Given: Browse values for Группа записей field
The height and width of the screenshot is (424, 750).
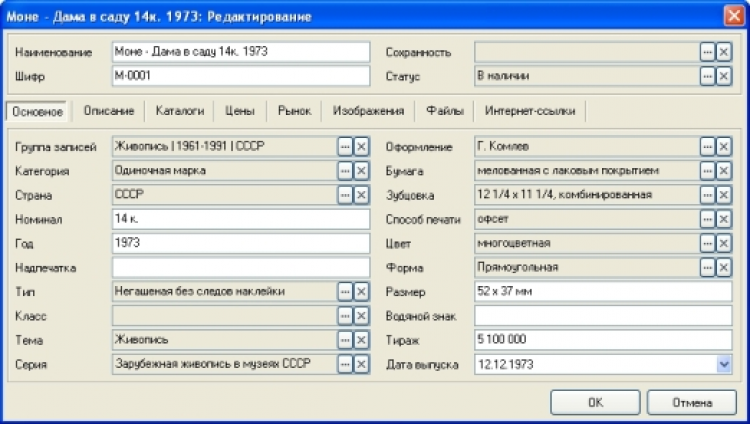Looking at the screenshot, I should (x=345, y=146).
